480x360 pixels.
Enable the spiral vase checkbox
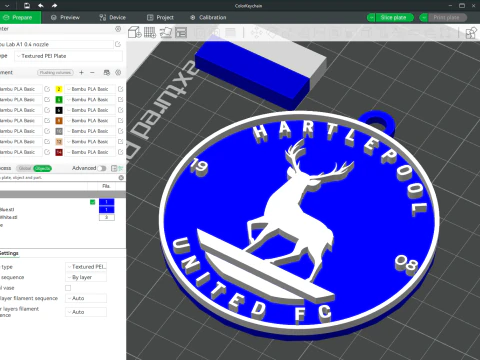(68, 288)
